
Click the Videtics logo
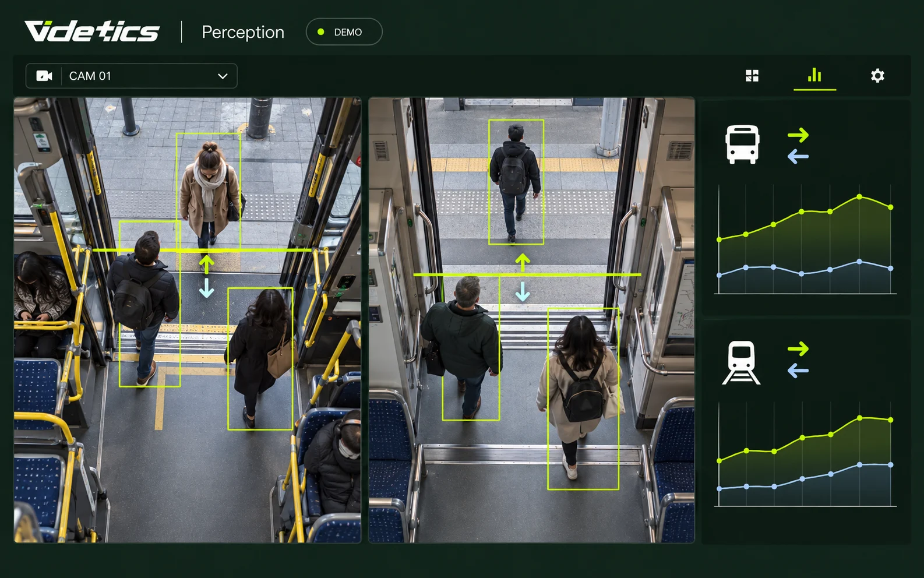pyautogui.click(x=92, y=31)
